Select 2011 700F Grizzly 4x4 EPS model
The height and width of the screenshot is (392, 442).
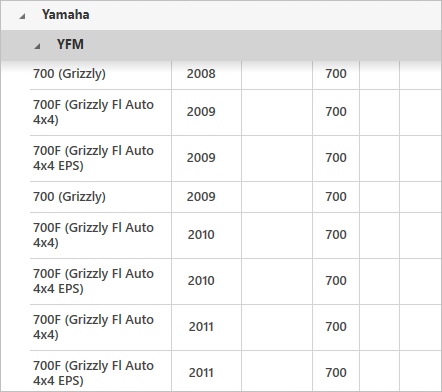(93, 373)
